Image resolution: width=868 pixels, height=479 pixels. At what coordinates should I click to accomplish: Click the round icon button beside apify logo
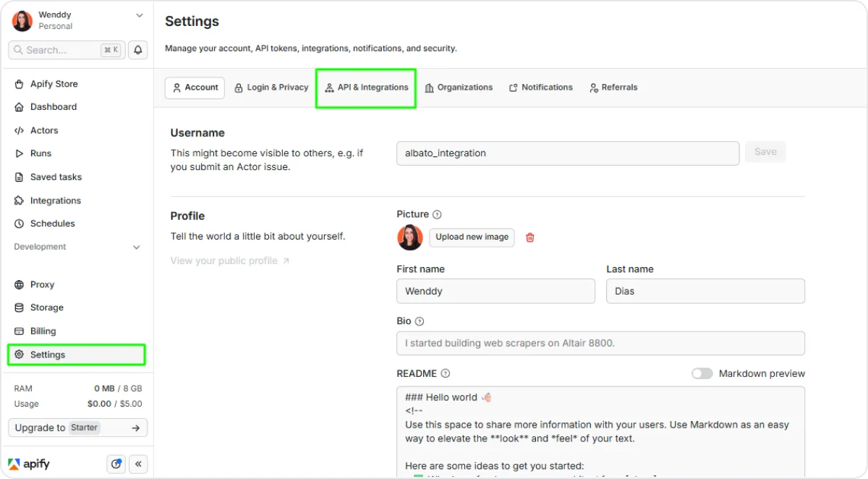[x=116, y=464]
